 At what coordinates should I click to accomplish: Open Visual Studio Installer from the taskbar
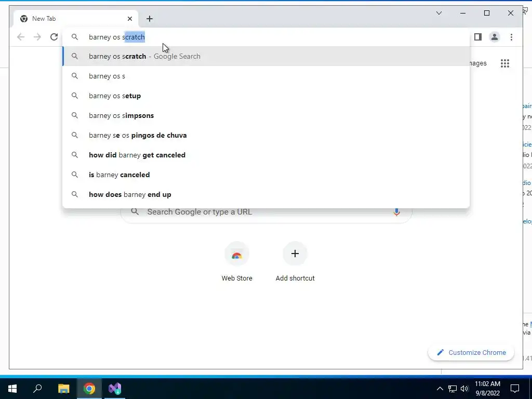115,389
